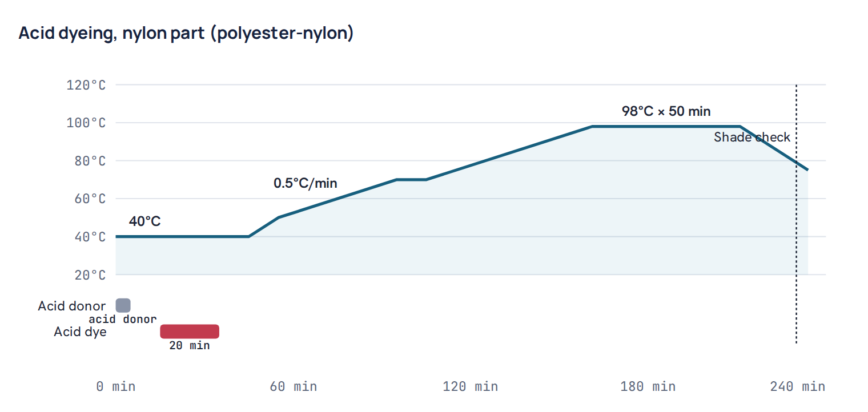The height and width of the screenshot is (412, 868).
Task: Click the "0.5°C/min" ramp rate label
Action: (x=306, y=183)
